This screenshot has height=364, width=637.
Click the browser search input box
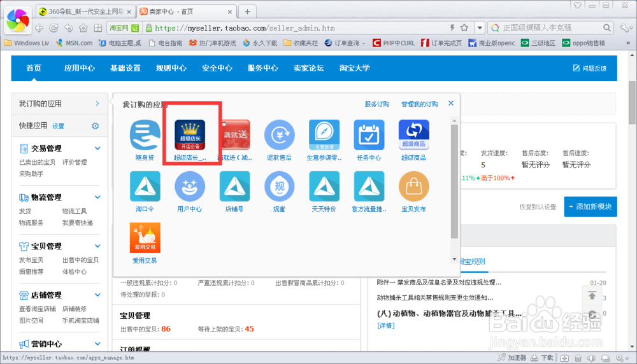point(550,27)
